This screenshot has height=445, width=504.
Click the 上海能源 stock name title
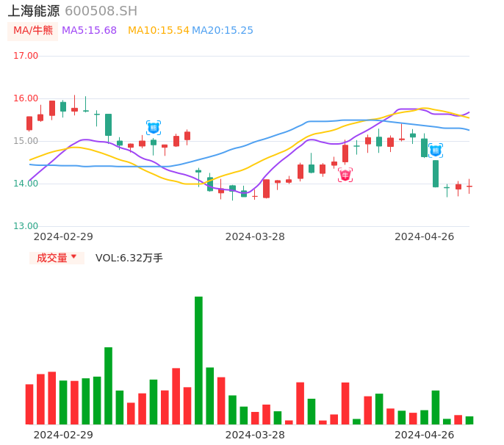(34, 11)
